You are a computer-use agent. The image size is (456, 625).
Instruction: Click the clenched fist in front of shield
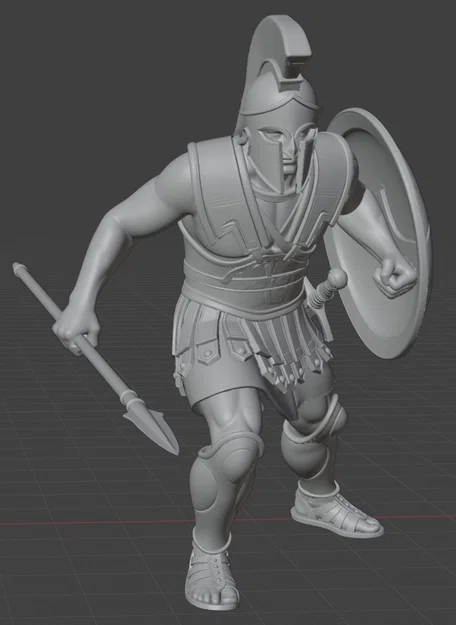click(395, 279)
